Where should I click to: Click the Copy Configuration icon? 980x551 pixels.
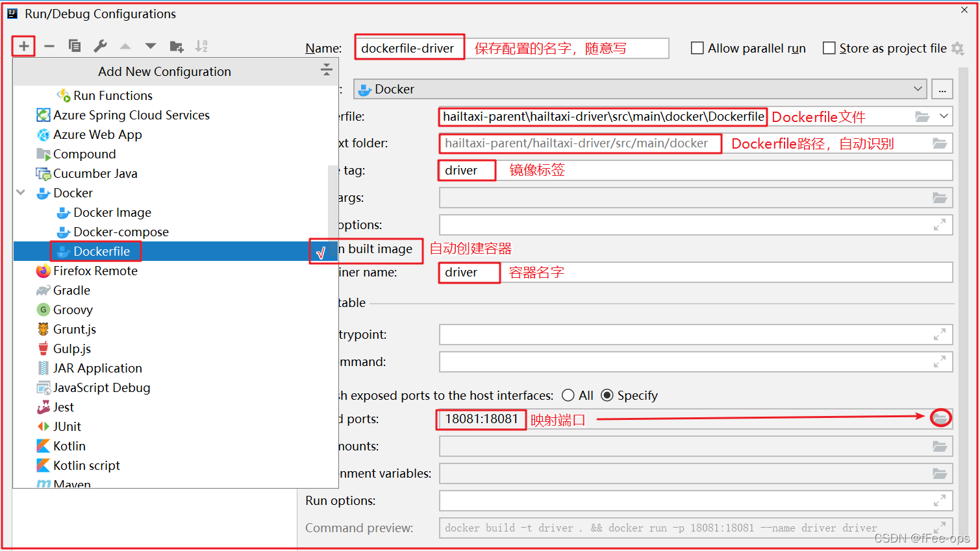(x=75, y=46)
